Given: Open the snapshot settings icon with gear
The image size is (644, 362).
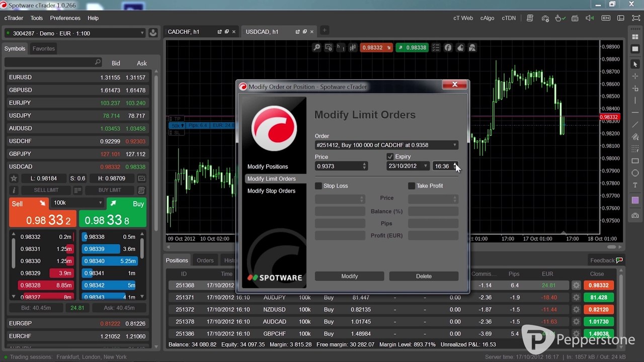Looking at the screenshot, I should coord(545,18).
